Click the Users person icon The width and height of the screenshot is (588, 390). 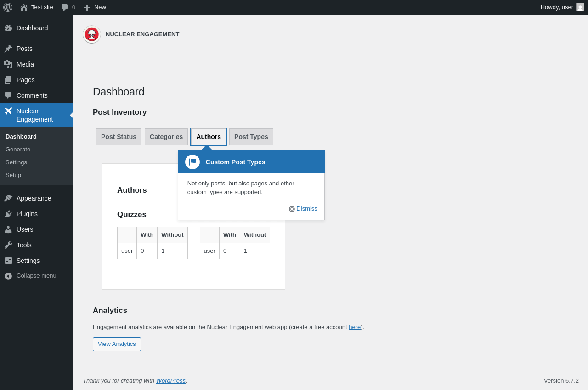tap(8, 229)
